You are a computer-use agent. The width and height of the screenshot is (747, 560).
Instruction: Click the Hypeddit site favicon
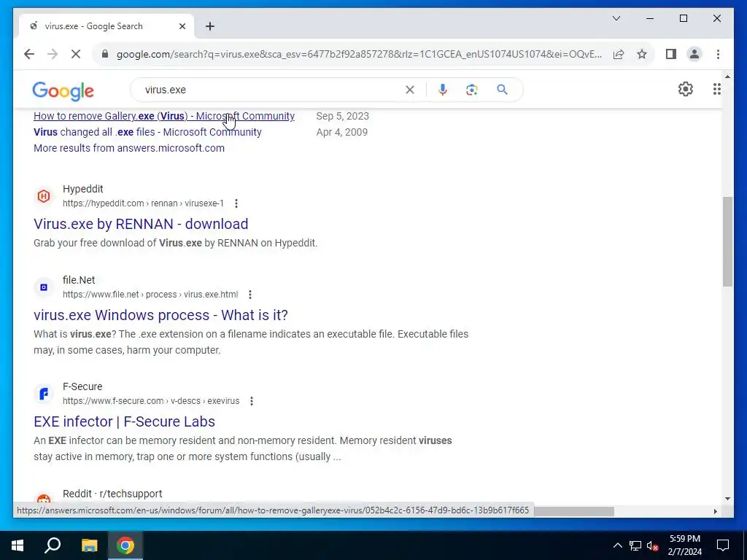tap(43, 195)
